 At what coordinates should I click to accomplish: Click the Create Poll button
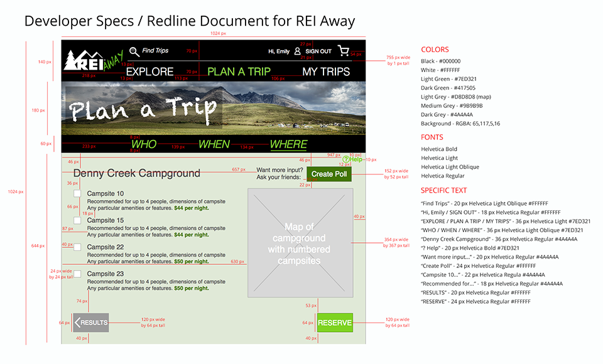tap(329, 174)
